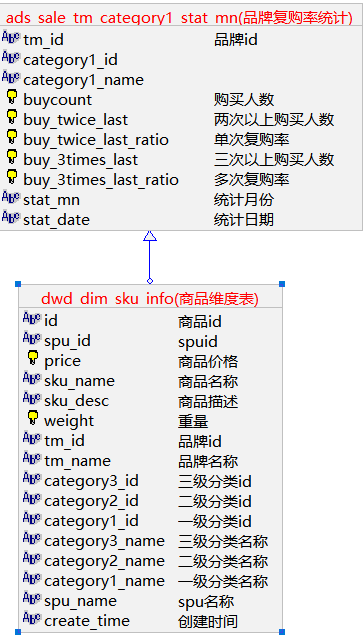Click the 商品描述 comment text
Screen dimensions: 364x635
(208, 402)
